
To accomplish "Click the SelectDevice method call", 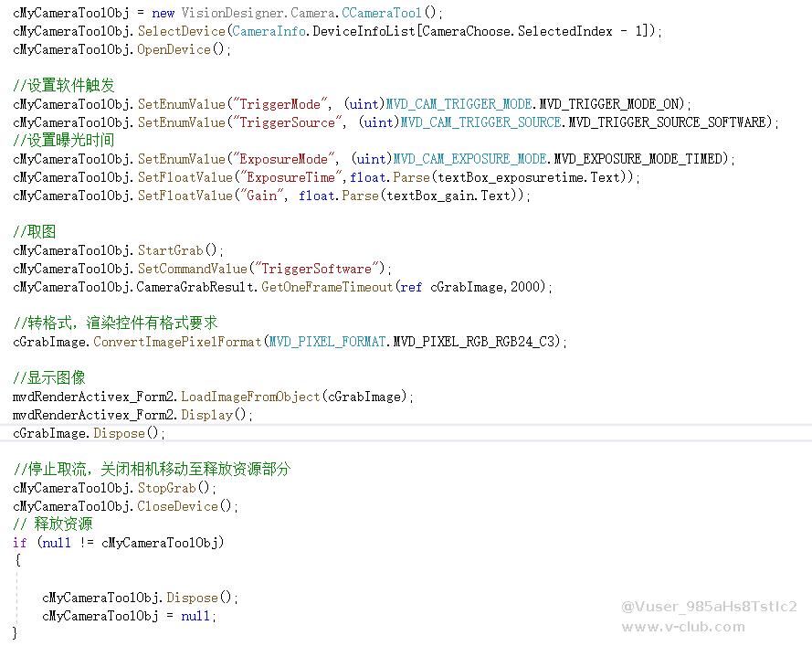I will pyautogui.click(x=181, y=31).
